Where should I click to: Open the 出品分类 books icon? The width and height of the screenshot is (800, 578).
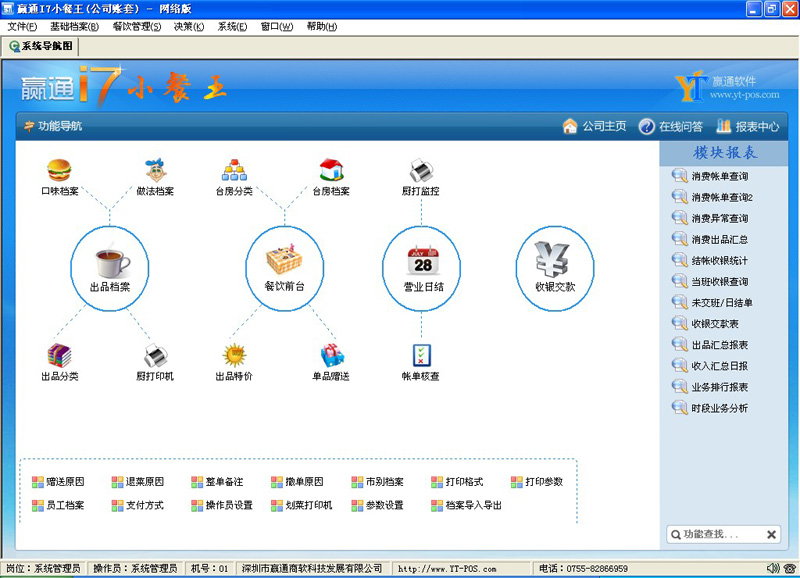pyautogui.click(x=60, y=355)
